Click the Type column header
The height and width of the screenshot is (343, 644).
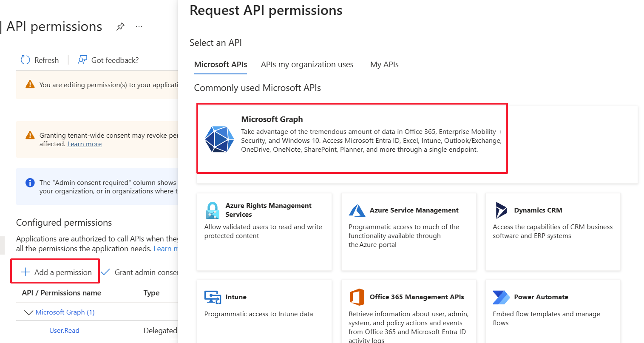point(151,293)
